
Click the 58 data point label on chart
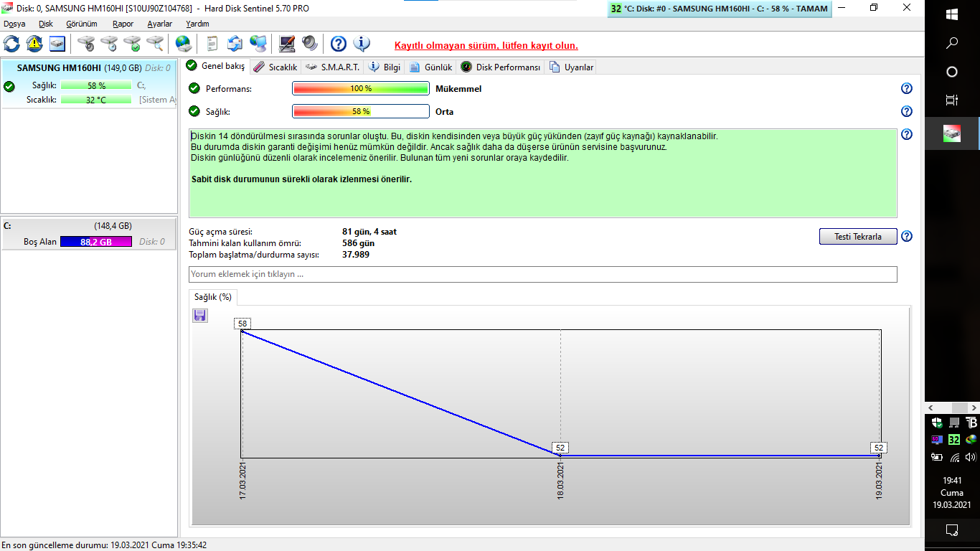(x=242, y=324)
